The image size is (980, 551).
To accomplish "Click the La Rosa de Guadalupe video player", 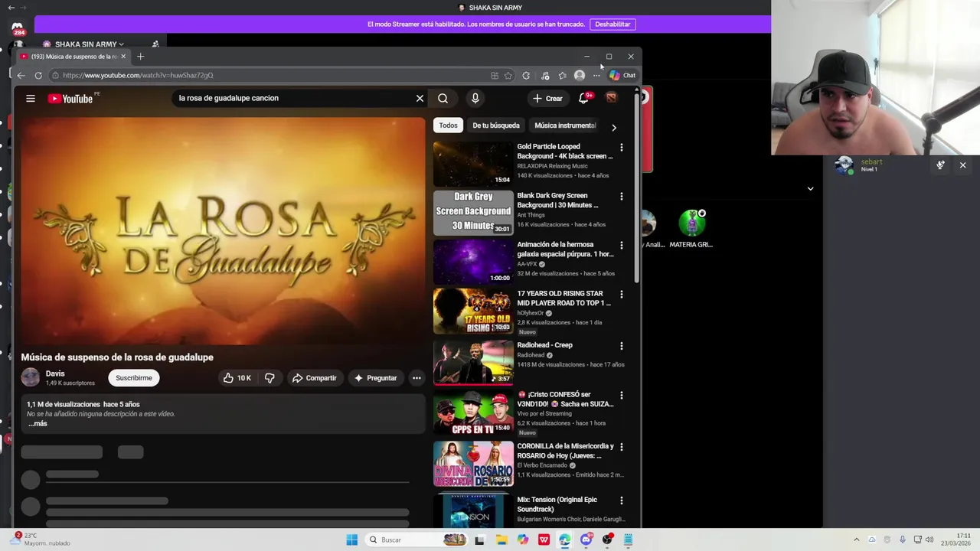I will click(223, 230).
